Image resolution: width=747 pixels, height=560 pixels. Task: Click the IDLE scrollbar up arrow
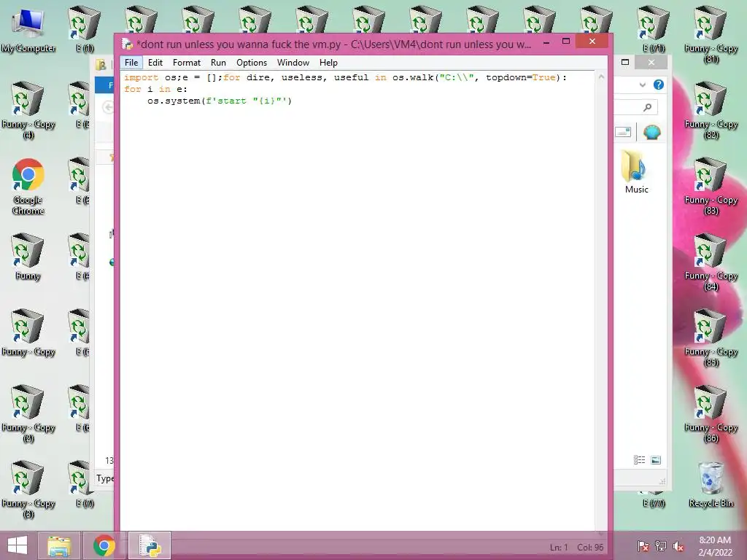[x=601, y=77]
